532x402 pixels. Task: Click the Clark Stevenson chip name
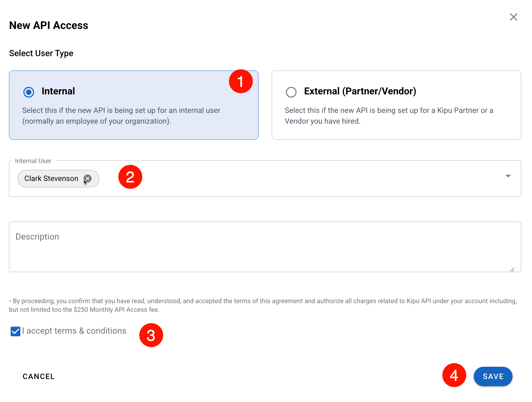tap(51, 179)
